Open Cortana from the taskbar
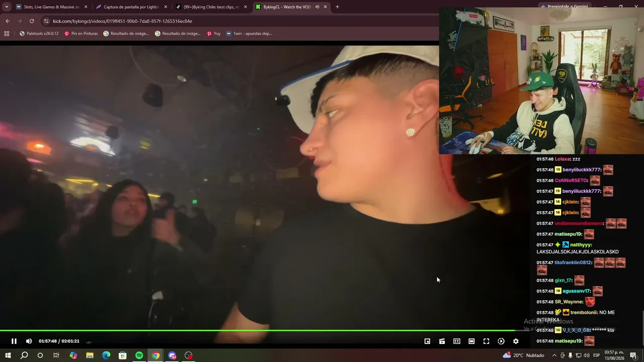This screenshot has width=644, height=362. 40,355
